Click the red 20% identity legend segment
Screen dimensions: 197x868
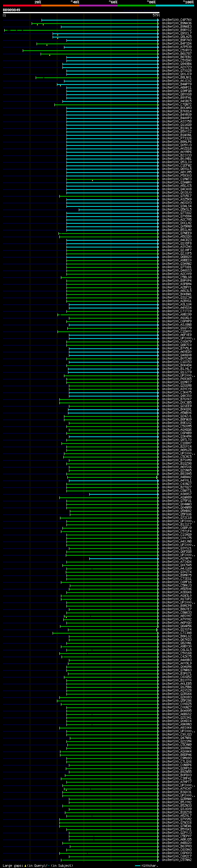(x=22, y=6)
